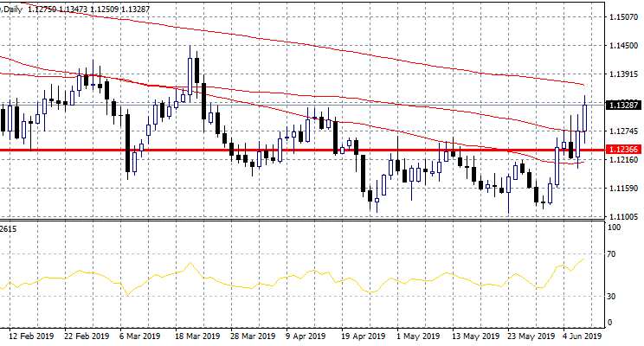Viewport: 644px width, 346px height.
Task: Select the 19 Apr 2019 date label
Action: tap(363, 336)
